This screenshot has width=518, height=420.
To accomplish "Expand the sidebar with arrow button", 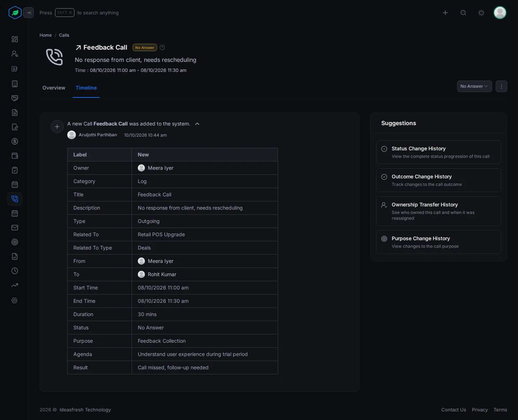I will 28,13.
